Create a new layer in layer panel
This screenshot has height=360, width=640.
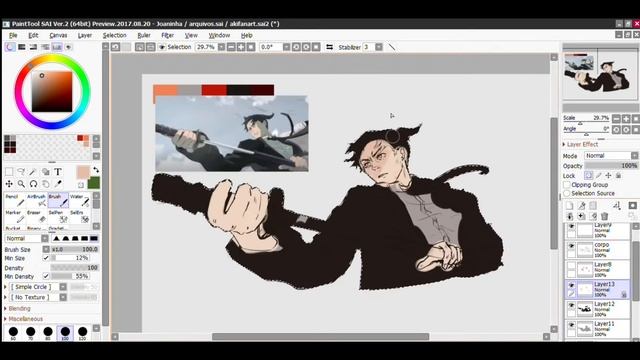click(569, 206)
